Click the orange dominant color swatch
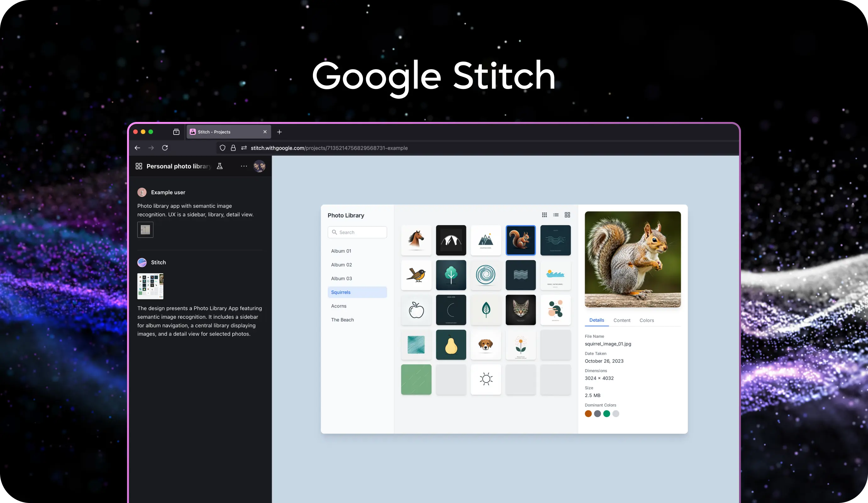 588,414
